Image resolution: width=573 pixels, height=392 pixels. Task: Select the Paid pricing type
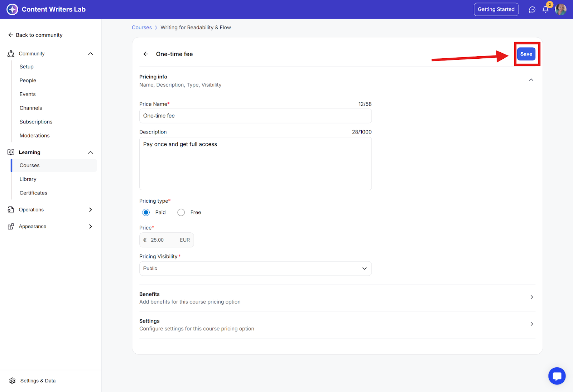click(146, 212)
